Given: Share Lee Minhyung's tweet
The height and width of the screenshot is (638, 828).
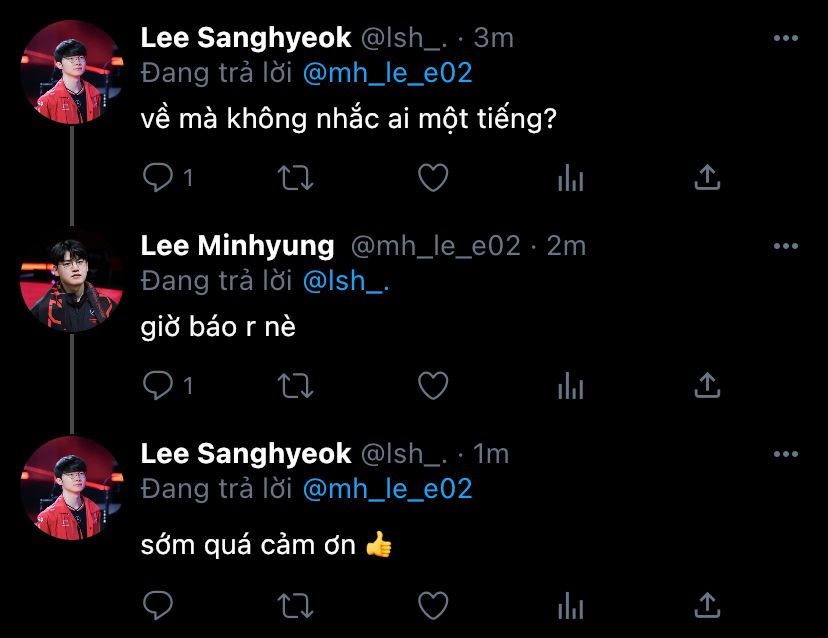Looking at the screenshot, I should pyautogui.click(x=707, y=385).
